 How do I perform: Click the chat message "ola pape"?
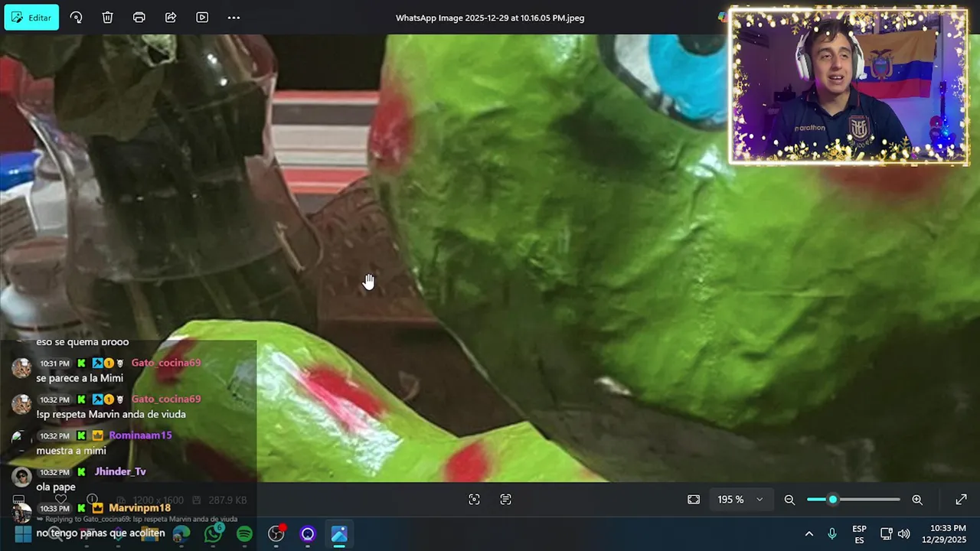(x=56, y=487)
